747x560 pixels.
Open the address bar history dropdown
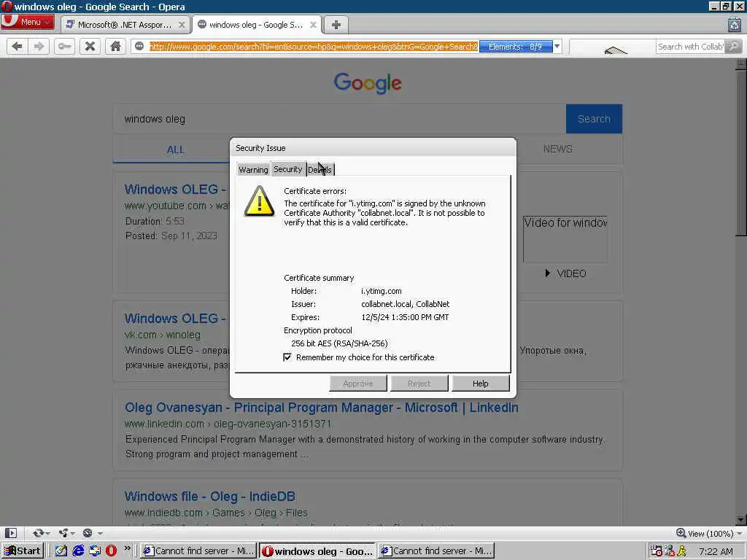[x=557, y=46]
